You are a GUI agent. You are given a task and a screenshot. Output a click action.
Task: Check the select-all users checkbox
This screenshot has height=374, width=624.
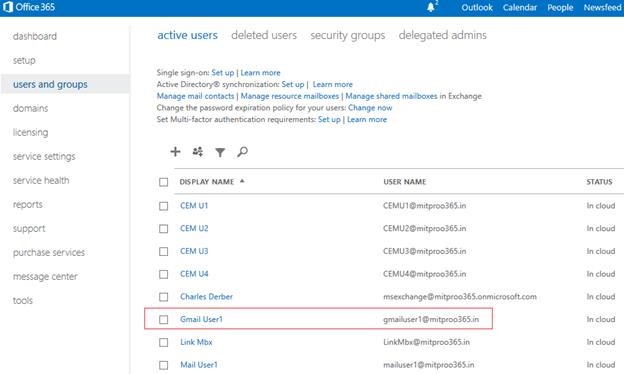[164, 182]
